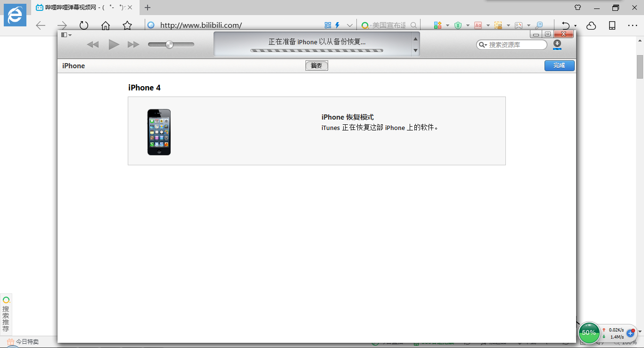
Task: Expand the translate icon dropdown arrow
Action: click(488, 25)
